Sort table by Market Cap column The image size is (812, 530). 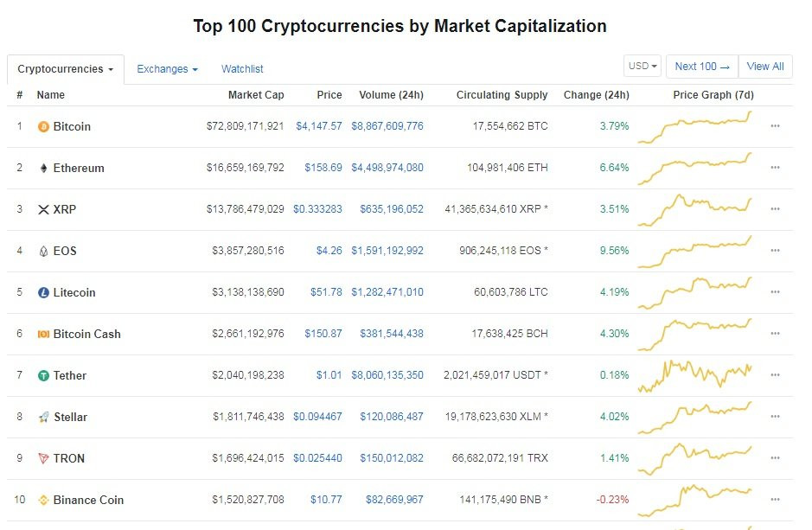tap(256, 95)
